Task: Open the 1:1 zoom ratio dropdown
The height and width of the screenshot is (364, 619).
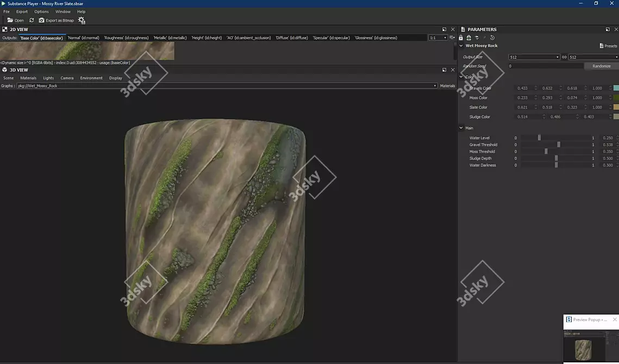Action: (438, 38)
